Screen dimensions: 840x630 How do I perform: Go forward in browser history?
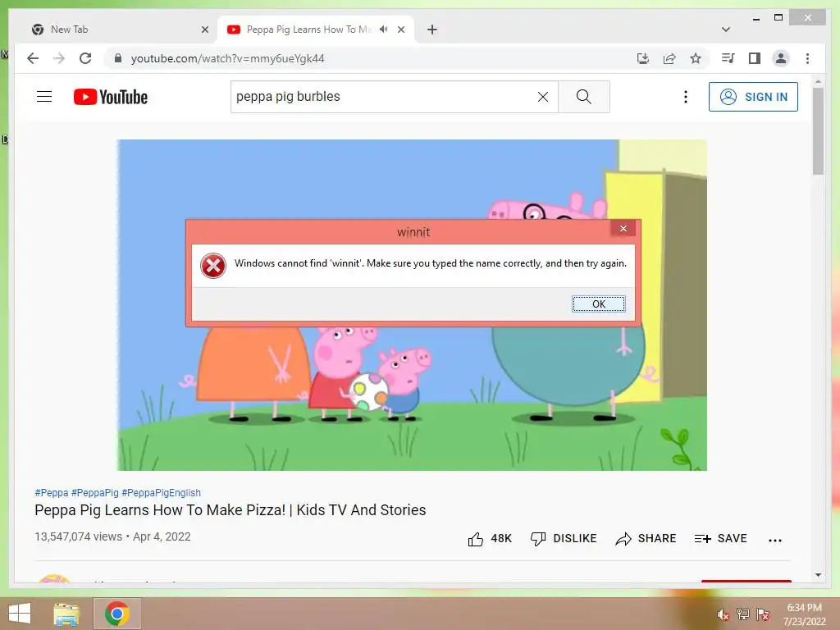[59, 58]
